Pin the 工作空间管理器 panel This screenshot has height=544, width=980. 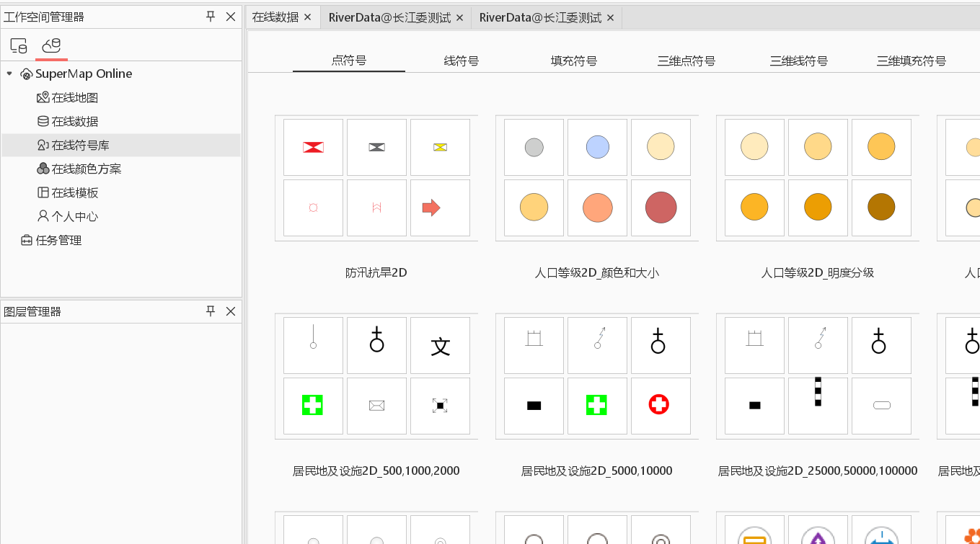coord(211,17)
